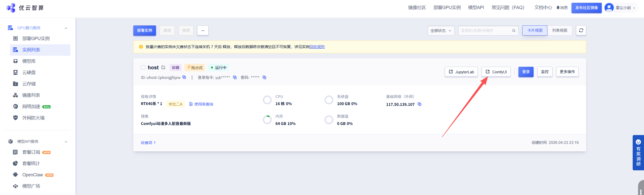Expand the billing items section
This screenshot has height=195, width=644.
(x=148, y=143)
